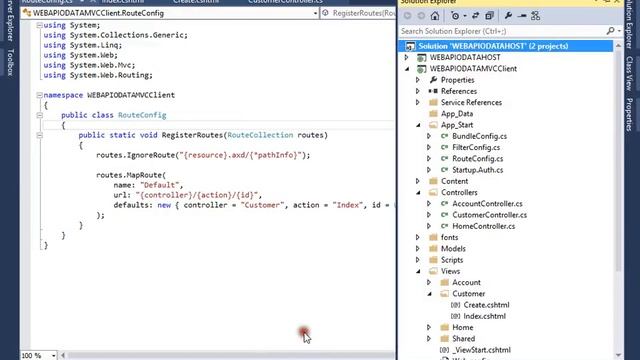Image resolution: width=640 pixels, height=360 pixels.
Task: Click the project icon of WEBAPIODATAHOST
Action: tap(421, 58)
